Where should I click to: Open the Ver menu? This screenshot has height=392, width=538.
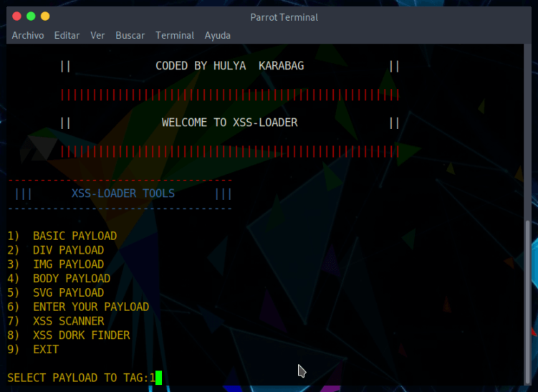coord(97,35)
